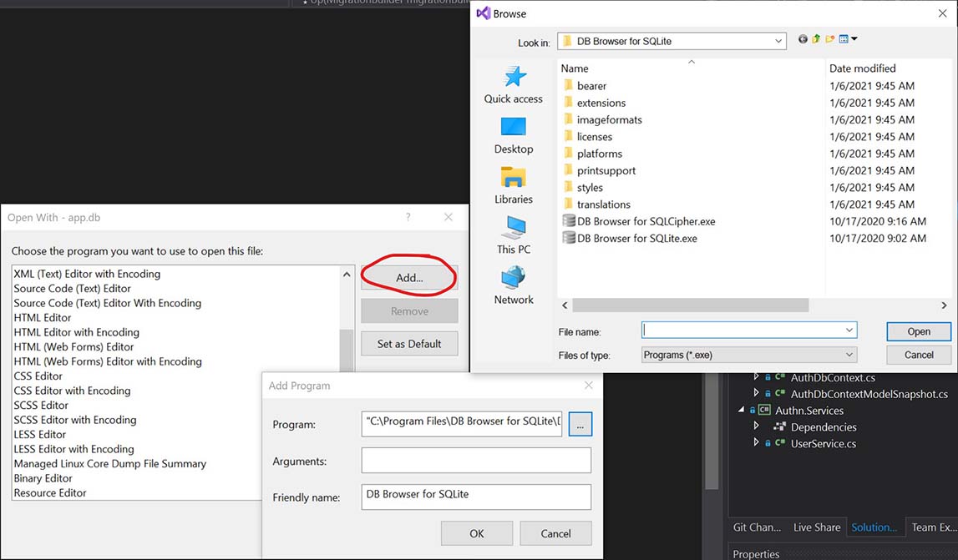Screen dimensions: 958x560
Task: Open Network in Browse places bar
Action: pyautogui.click(x=513, y=285)
